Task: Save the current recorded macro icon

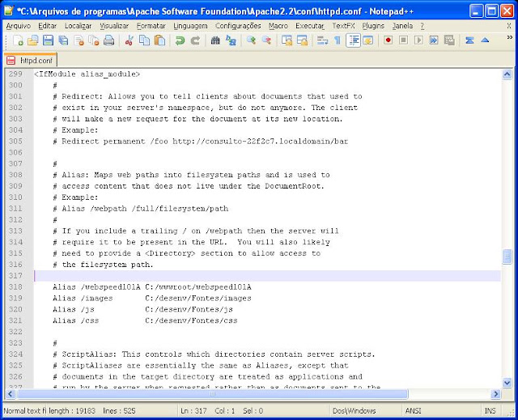Action: tap(449, 40)
